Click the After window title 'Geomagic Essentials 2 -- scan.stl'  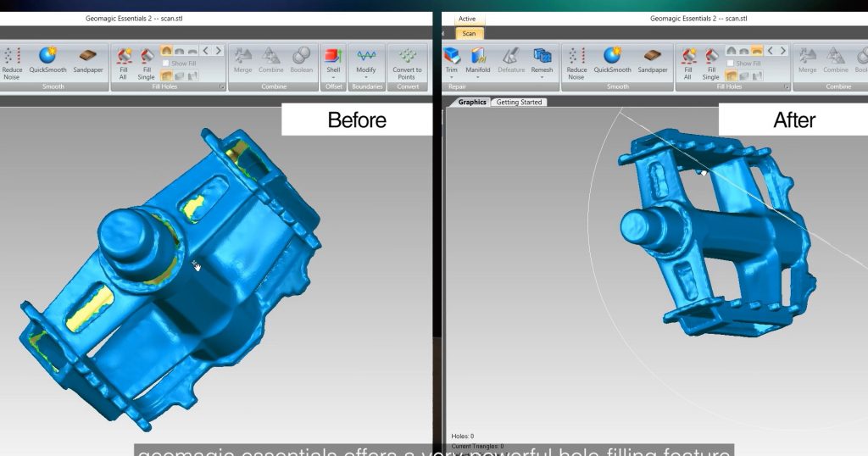click(698, 19)
